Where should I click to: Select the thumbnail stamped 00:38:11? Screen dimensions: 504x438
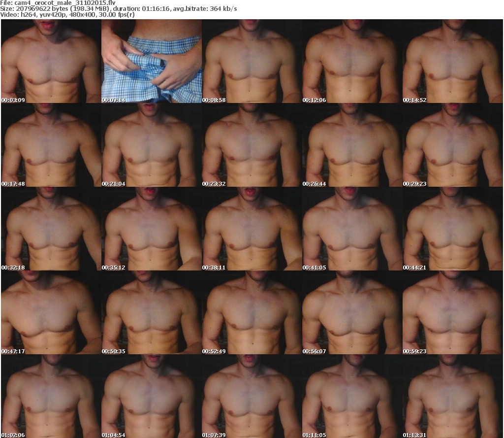tap(252, 229)
